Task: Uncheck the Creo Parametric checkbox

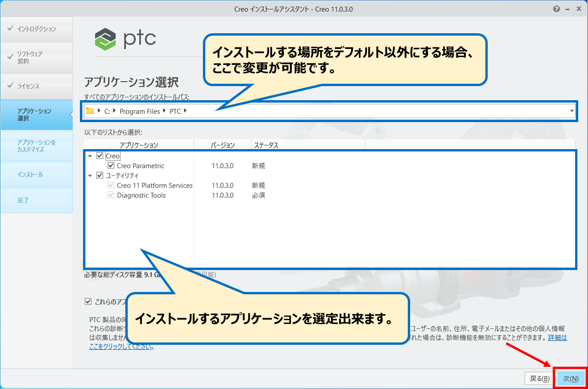Action: tap(111, 166)
